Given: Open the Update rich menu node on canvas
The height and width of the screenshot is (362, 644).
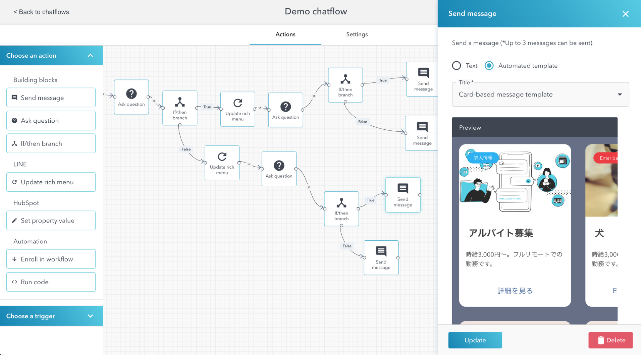Looking at the screenshot, I should (237, 109).
